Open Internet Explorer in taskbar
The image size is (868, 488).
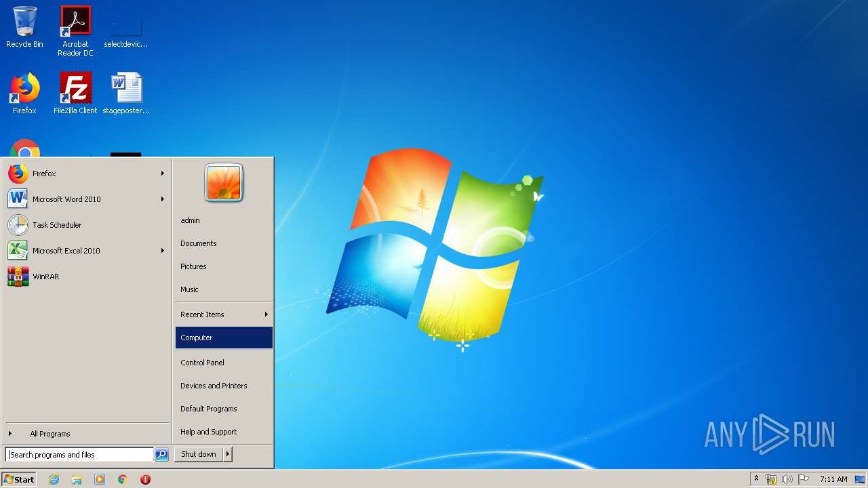tap(54, 479)
